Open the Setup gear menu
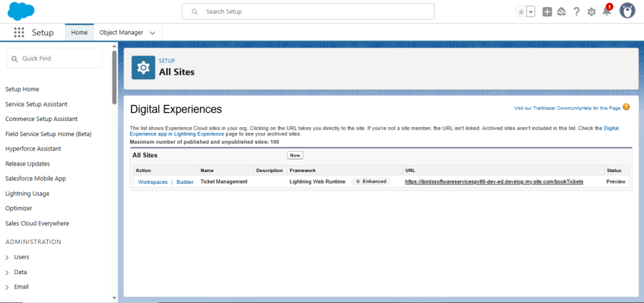This screenshot has height=303, width=644. [x=591, y=11]
